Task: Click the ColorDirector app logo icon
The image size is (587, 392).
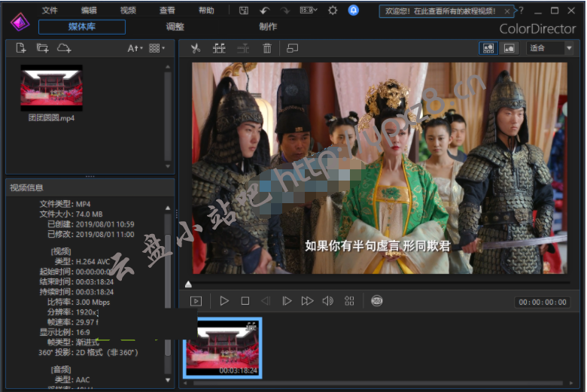Action: [20, 22]
